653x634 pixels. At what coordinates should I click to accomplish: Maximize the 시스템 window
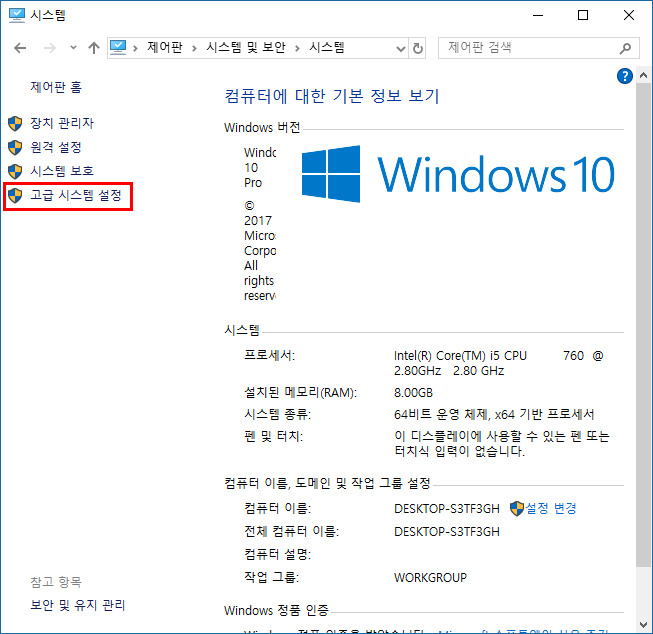pyautogui.click(x=583, y=15)
